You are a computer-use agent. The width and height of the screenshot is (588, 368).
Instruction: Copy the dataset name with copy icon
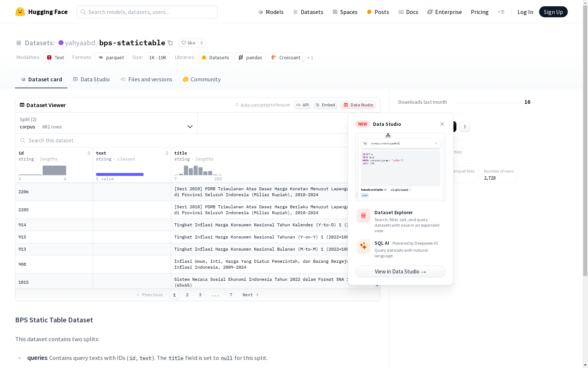click(170, 43)
